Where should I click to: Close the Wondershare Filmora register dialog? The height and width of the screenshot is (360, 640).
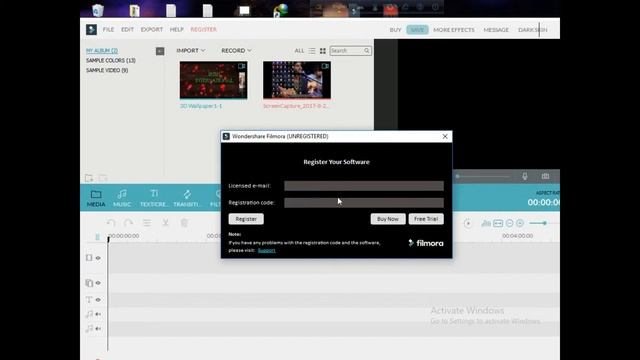(x=445, y=136)
